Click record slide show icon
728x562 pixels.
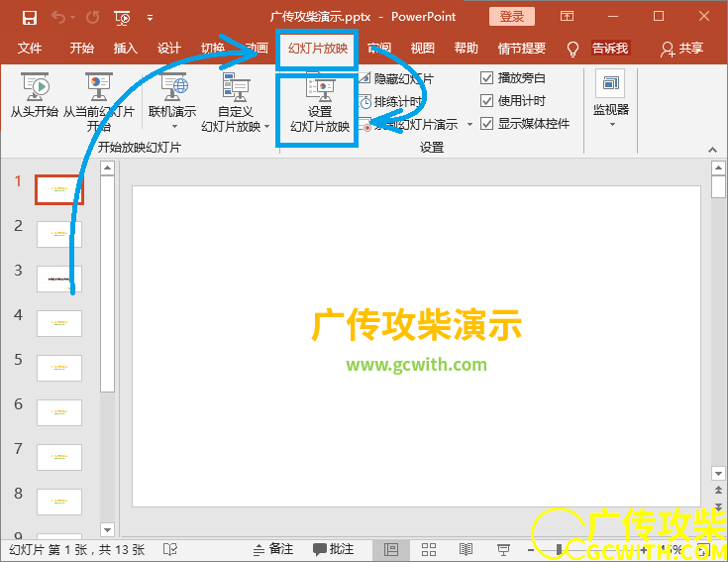pyautogui.click(x=365, y=124)
